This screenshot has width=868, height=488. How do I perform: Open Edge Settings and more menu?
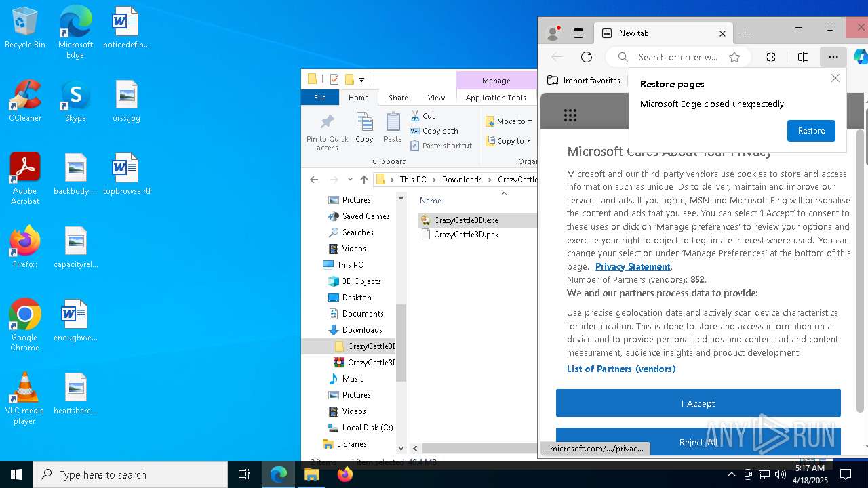(833, 57)
